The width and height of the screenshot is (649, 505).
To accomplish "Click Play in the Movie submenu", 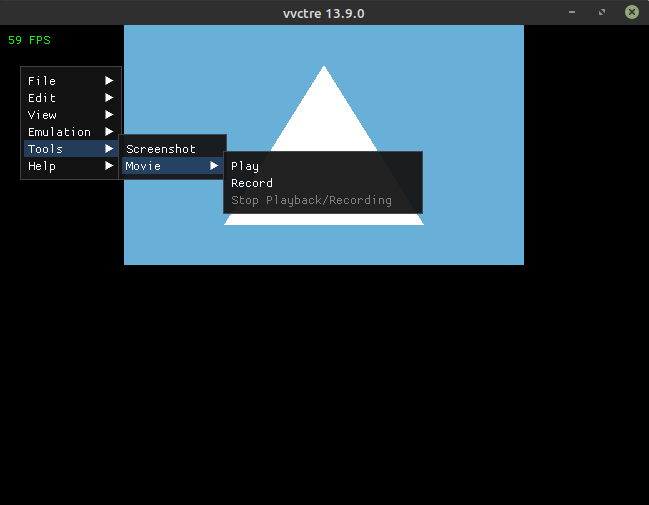I will [323, 166].
